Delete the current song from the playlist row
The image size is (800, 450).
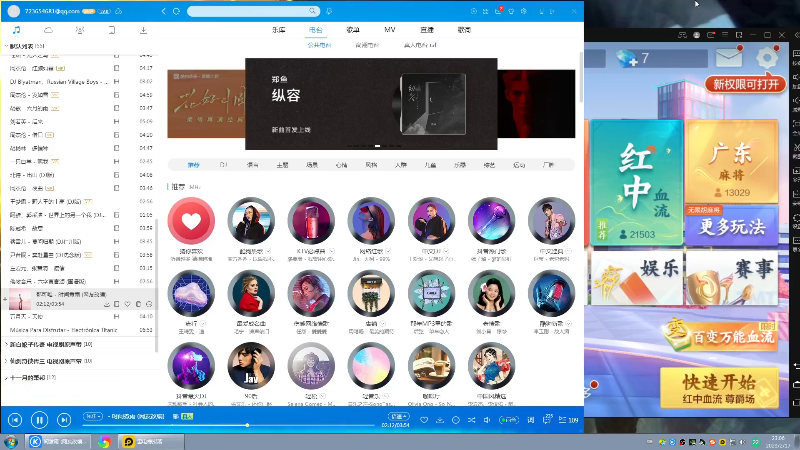coord(138,304)
